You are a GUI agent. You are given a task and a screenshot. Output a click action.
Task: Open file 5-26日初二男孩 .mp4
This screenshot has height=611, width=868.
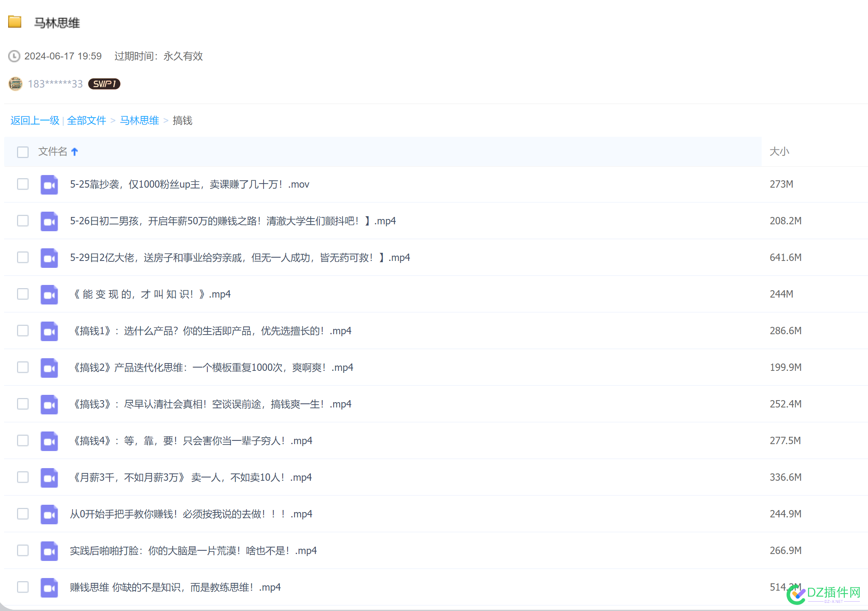tap(233, 221)
